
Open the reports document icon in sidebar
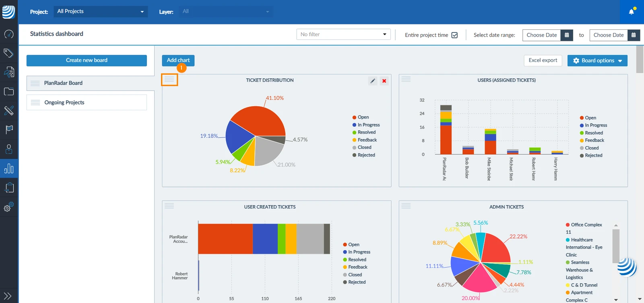tap(9, 72)
